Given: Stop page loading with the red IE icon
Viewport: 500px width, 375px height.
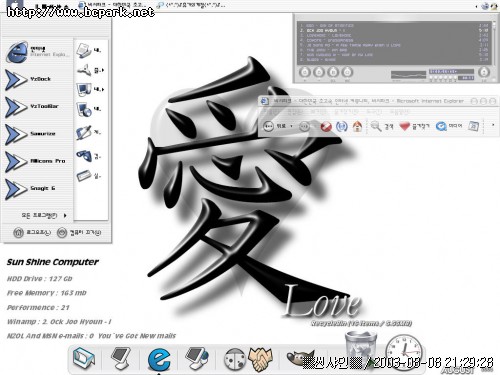Looking at the screenshot, I should [x=326, y=126].
